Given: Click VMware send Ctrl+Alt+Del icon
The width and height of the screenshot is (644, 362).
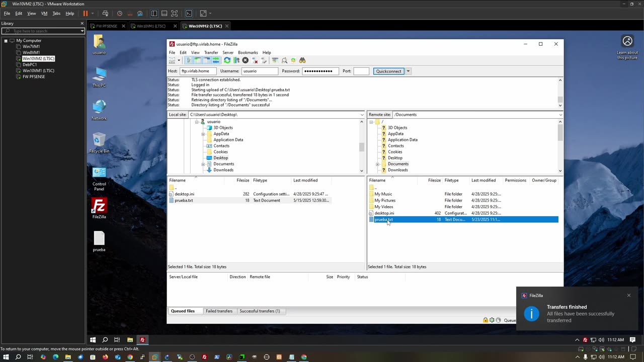Looking at the screenshot, I should [x=105, y=14].
